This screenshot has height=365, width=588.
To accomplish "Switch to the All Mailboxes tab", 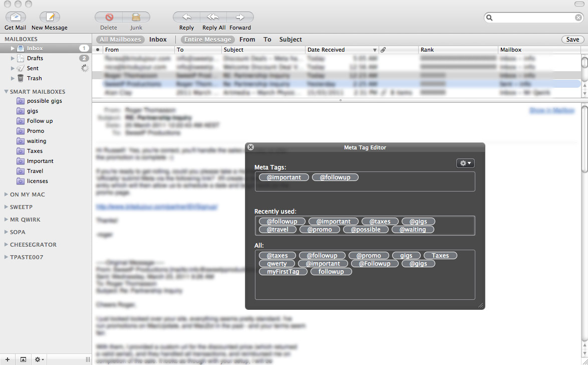I will (120, 39).
